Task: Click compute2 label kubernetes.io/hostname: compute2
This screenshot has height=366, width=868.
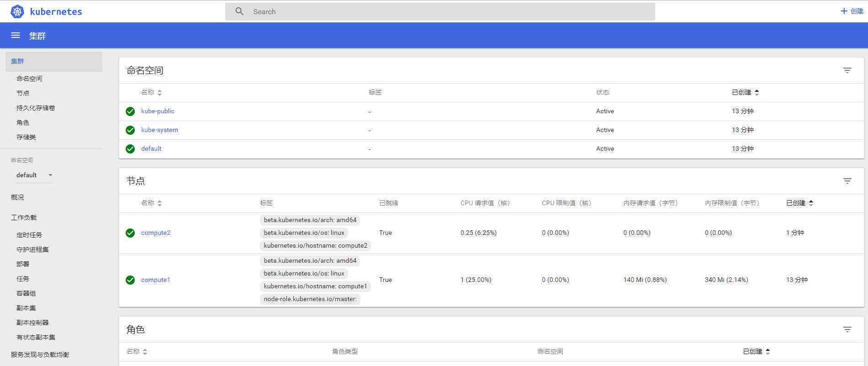Action: [x=315, y=245]
